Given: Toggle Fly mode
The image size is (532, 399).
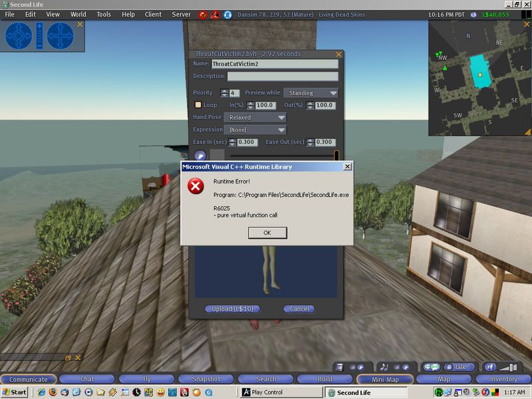Looking at the screenshot, I should click(x=146, y=379).
